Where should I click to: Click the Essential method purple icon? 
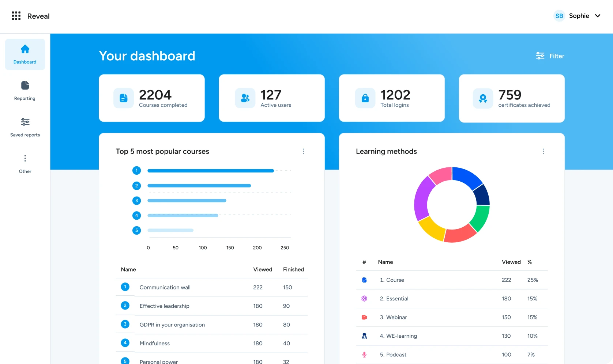click(364, 299)
